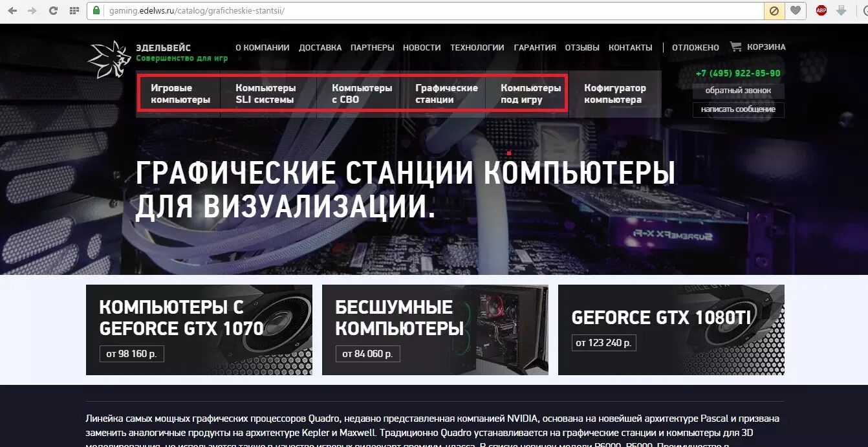Click the от 84 060 р. price button
Image resolution: width=868 pixels, height=447 pixels.
click(x=368, y=354)
